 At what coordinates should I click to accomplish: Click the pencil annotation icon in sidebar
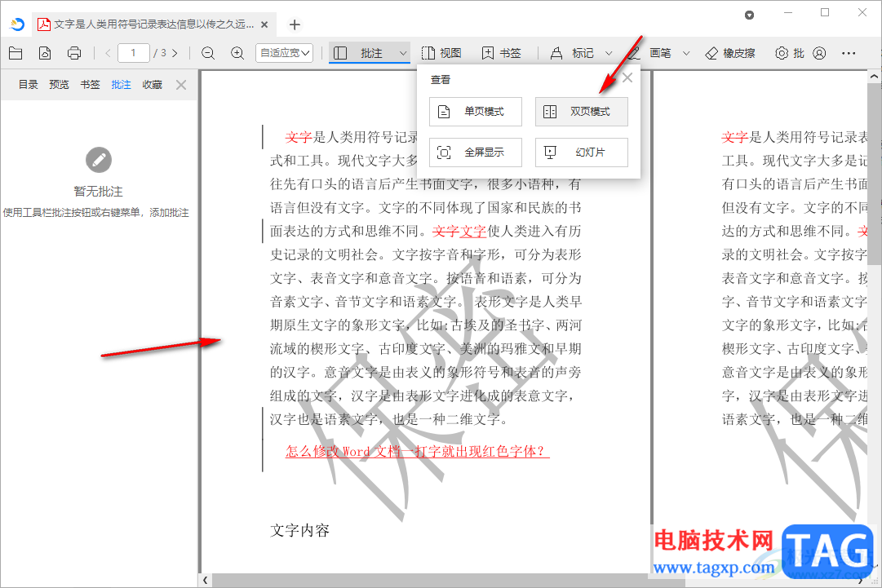click(99, 160)
